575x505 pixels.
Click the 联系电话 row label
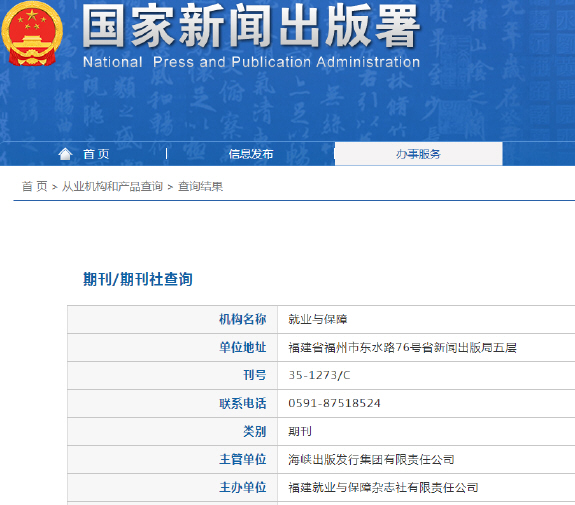click(x=242, y=403)
